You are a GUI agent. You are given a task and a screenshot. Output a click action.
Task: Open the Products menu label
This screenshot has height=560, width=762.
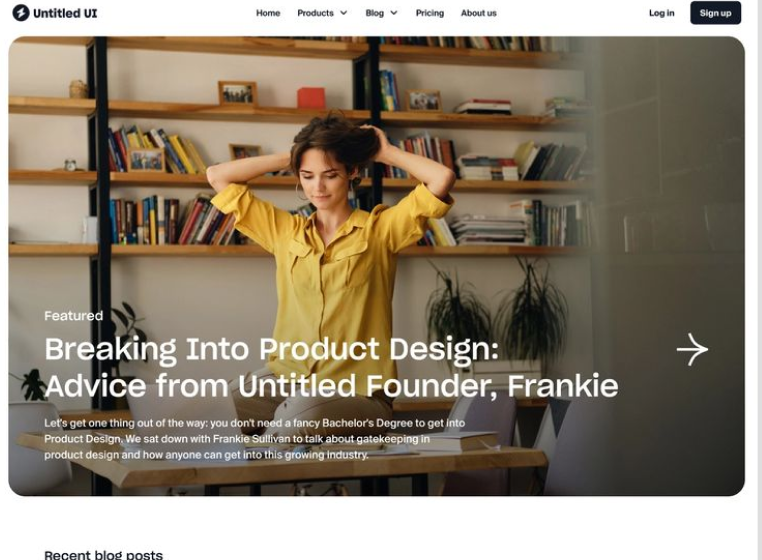coord(315,13)
